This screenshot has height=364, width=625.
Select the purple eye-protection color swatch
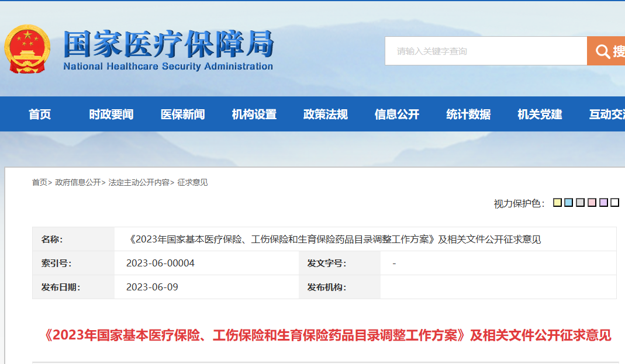coord(603,202)
